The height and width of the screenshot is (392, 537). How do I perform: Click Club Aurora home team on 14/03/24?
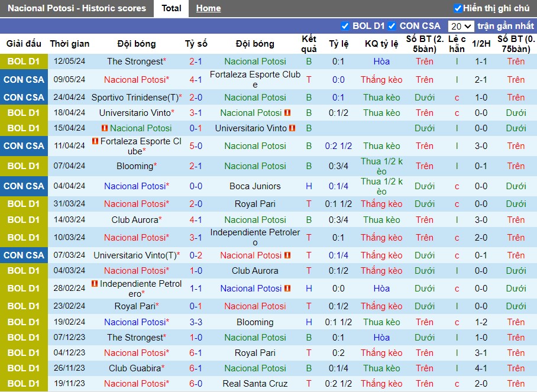click(136, 219)
